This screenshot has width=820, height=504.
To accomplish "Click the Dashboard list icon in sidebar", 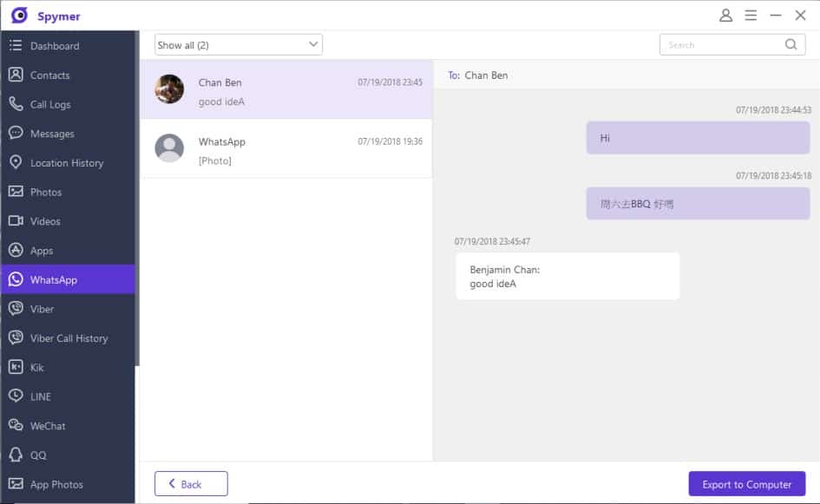I will 16,45.
